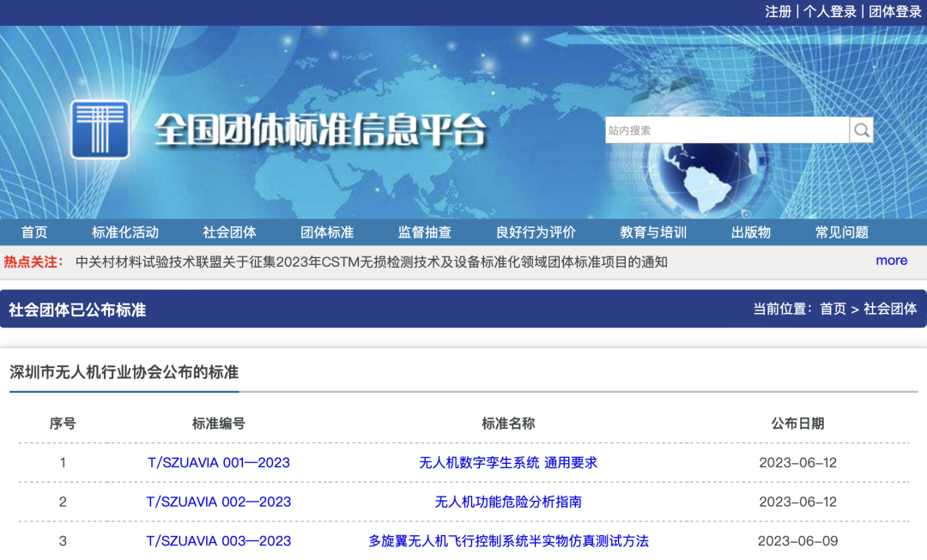The height and width of the screenshot is (560, 927).
Task: Click the 热点关注 label
Action: [x=33, y=262]
